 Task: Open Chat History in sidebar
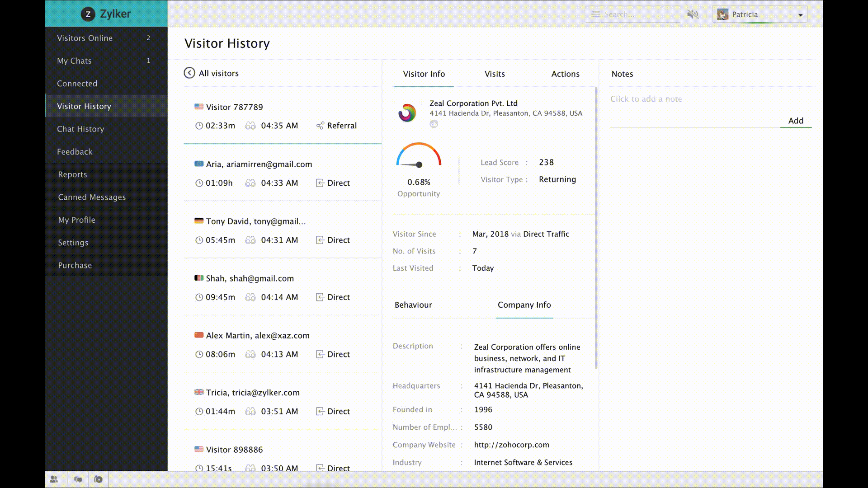(x=80, y=129)
